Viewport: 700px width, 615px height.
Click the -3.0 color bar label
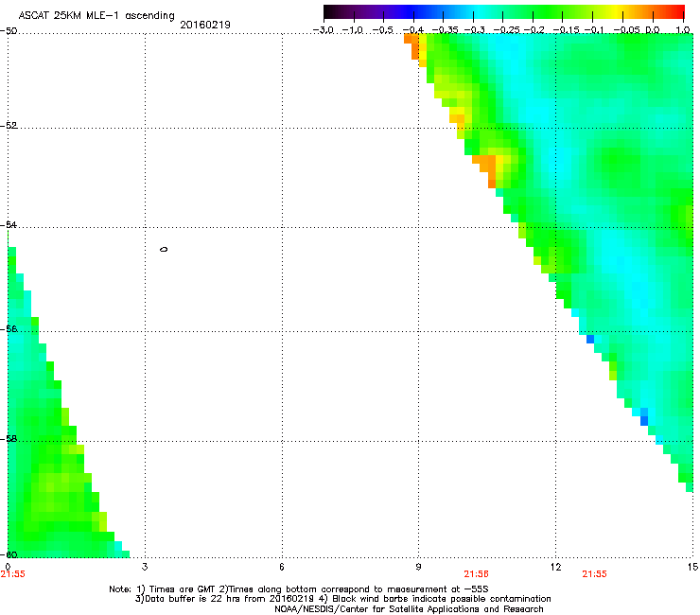click(x=323, y=30)
